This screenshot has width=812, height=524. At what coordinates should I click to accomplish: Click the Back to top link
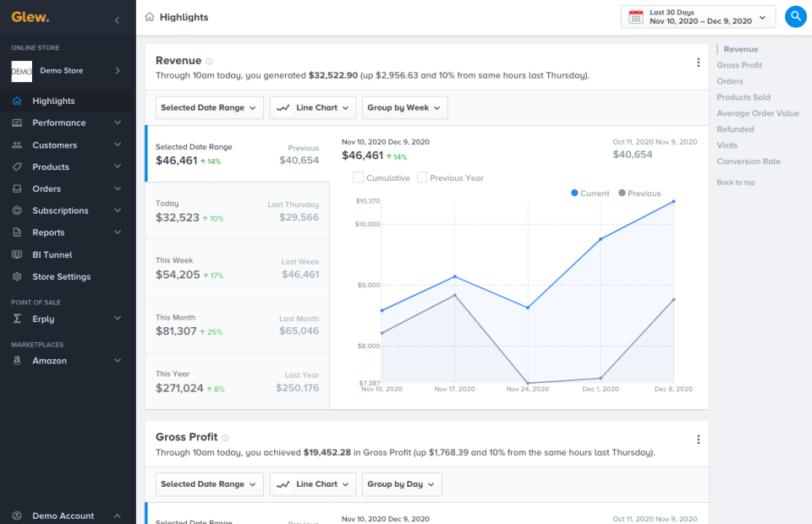736,183
